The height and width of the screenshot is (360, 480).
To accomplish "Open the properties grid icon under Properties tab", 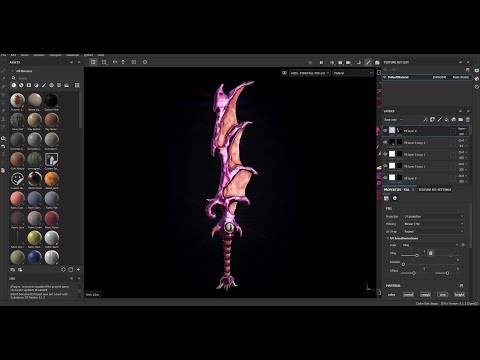I will pyautogui.click(x=386, y=198).
